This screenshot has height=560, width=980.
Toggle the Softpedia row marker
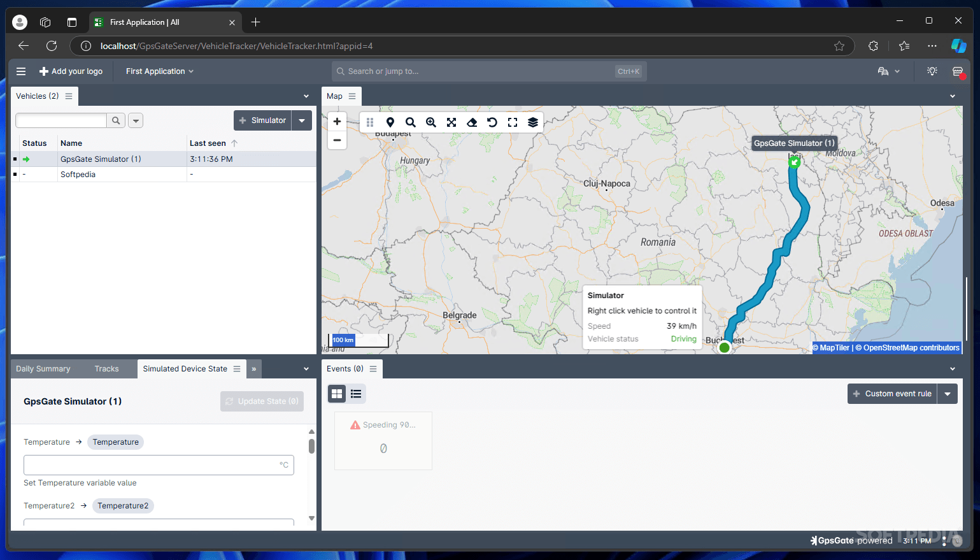tap(15, 175)
